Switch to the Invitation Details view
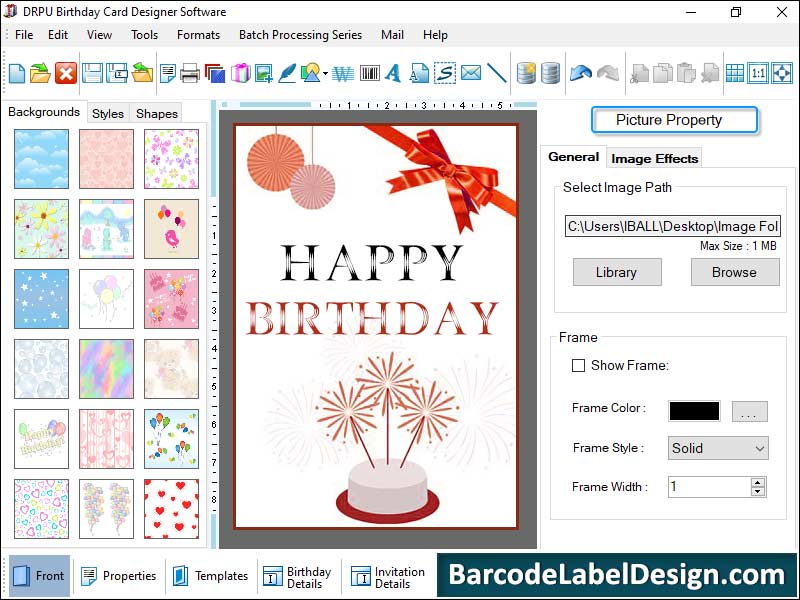This screenshot has height=600, width=800. [388, 576]
